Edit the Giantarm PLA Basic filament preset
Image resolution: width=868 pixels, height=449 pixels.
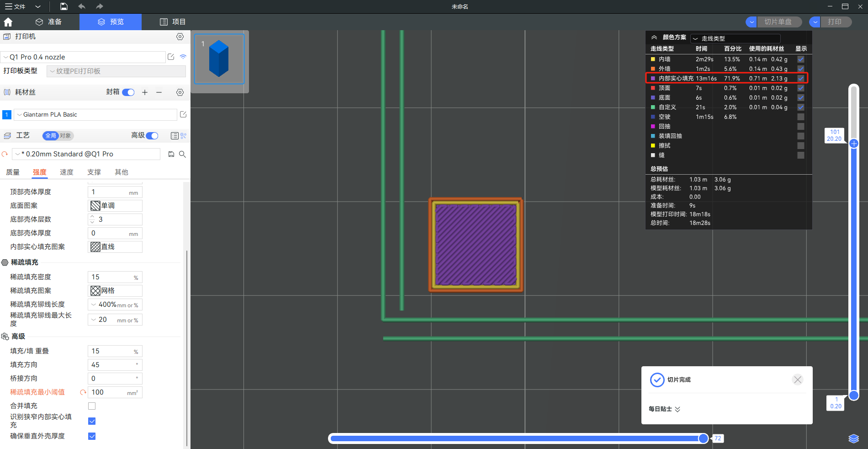coord(183,115)
